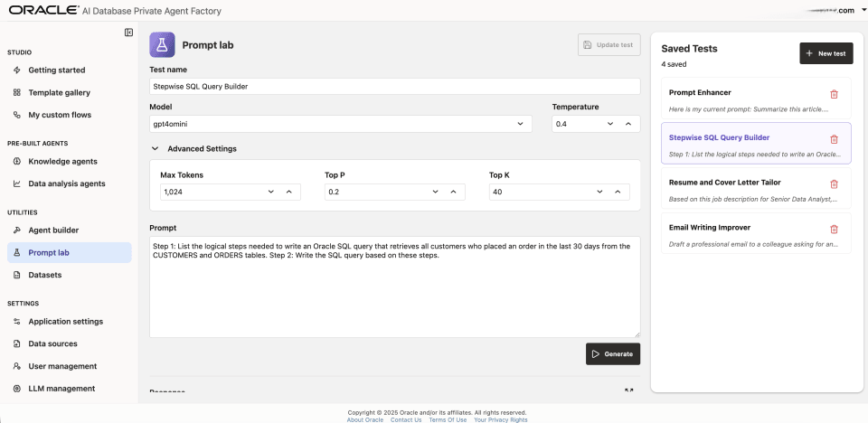Click into the Test name field

coord(395,87)
